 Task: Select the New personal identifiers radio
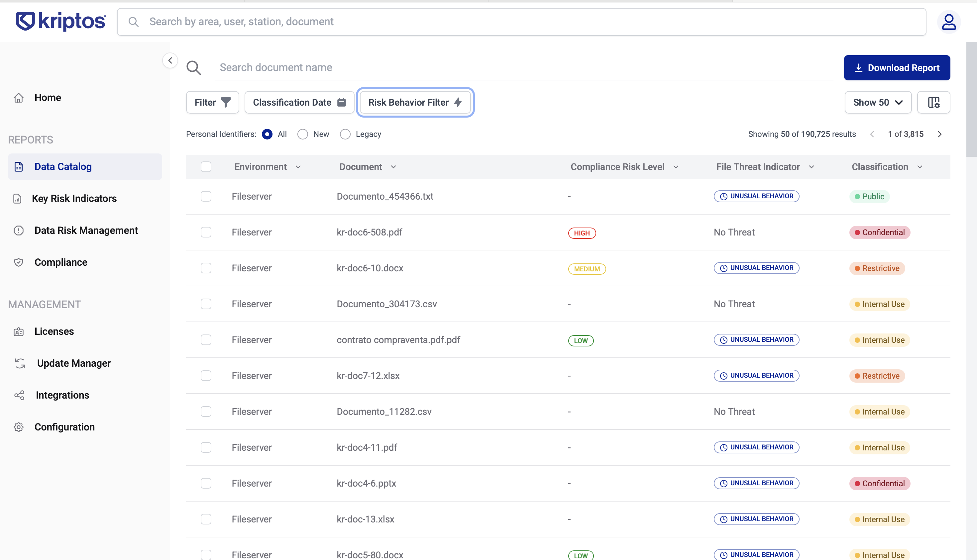coord(302,134)
